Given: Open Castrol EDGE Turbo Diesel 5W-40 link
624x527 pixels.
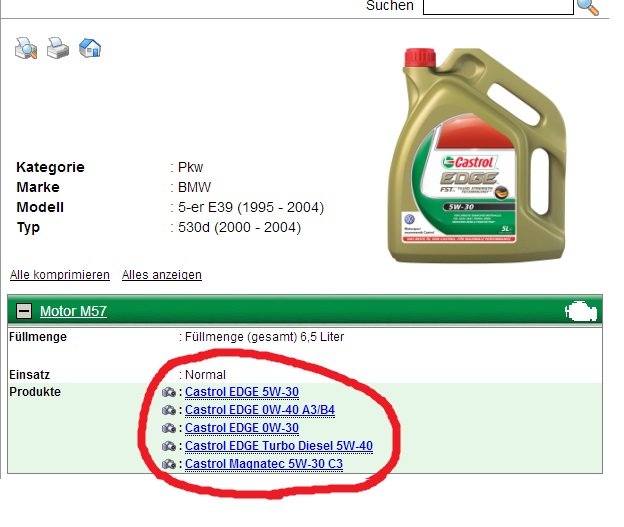Looking at the screenshot, I should pos(279,445).
